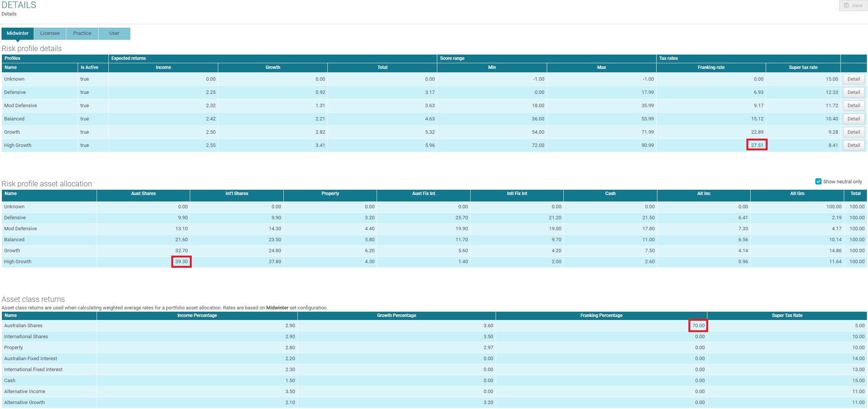Click Australian Shares franking percentage 70.00
868x409 pixels.
click(698, 326)
